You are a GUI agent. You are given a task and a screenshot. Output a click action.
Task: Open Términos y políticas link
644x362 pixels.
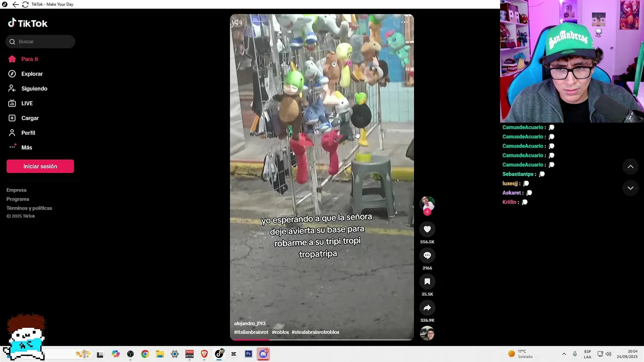(29, 208)
